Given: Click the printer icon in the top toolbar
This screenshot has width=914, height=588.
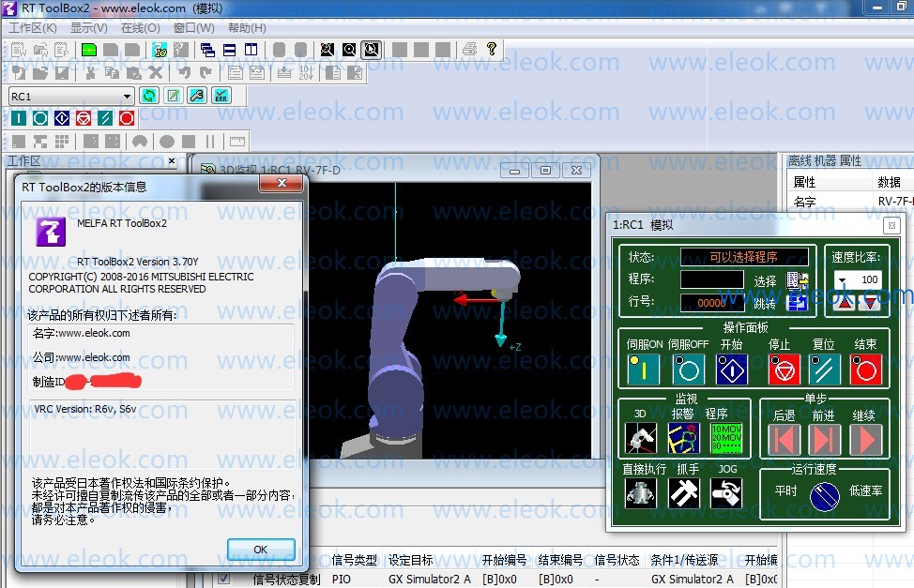Looking at the screenshot, I should point(470,50).
